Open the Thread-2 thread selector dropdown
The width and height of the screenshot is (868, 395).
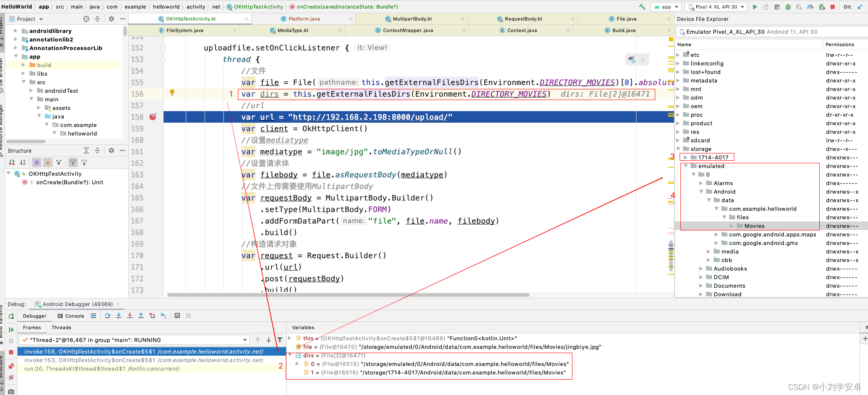[134, 340]
